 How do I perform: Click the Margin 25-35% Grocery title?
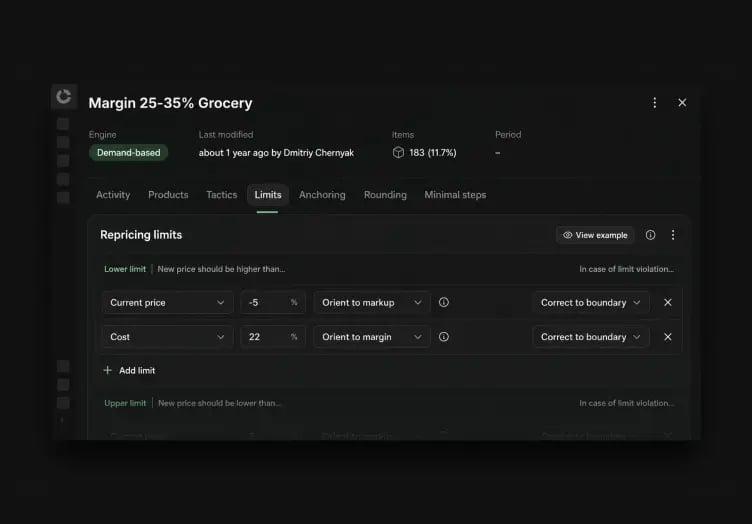(170, 103)
